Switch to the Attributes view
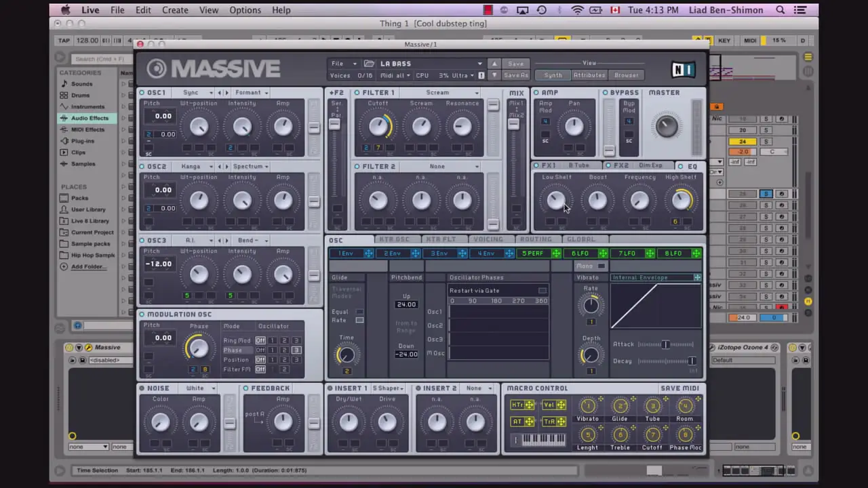Screen dimensions: 868x488 (x=589, y=75)
